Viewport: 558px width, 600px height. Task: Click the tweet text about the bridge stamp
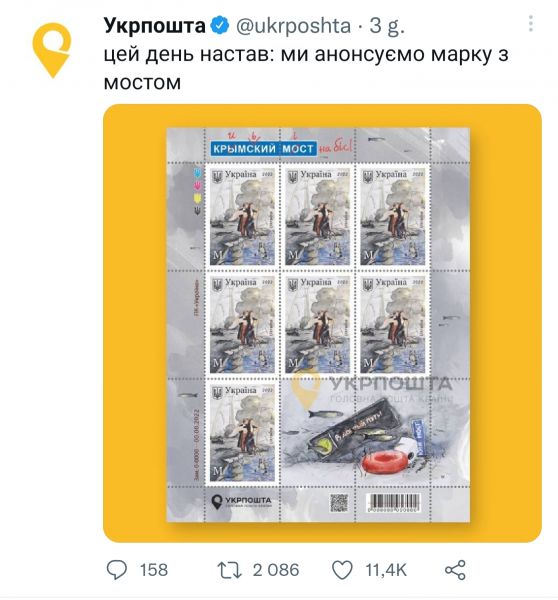pyautogui.click(x=306, y=68)
